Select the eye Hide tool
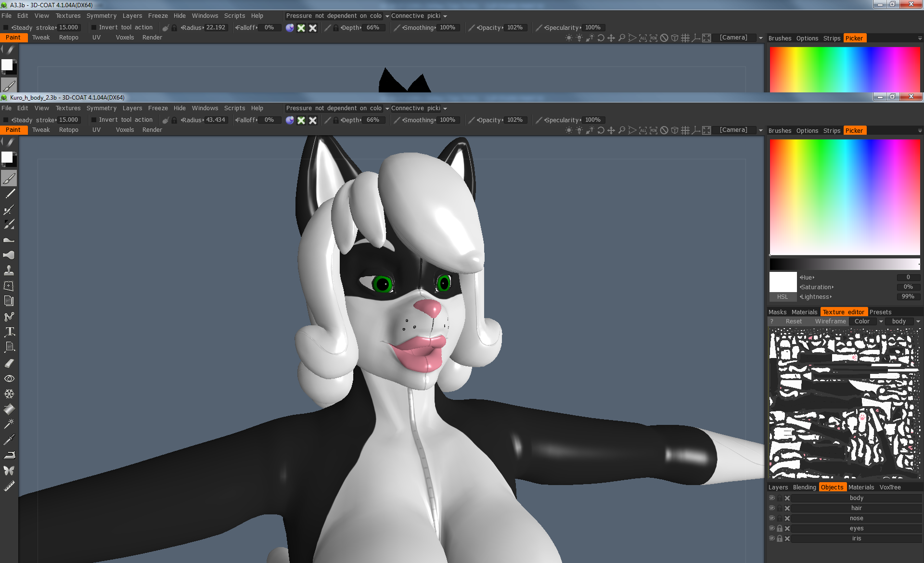Viewport: 924px width, 563px height. coord(9,379)
